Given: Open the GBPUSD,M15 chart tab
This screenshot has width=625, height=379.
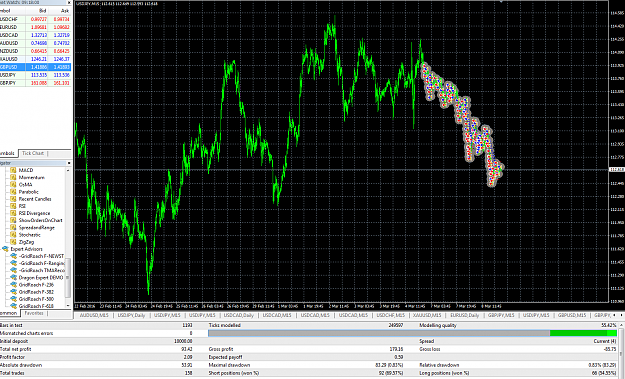Looking at the screenshot, I should pos(572,315).
